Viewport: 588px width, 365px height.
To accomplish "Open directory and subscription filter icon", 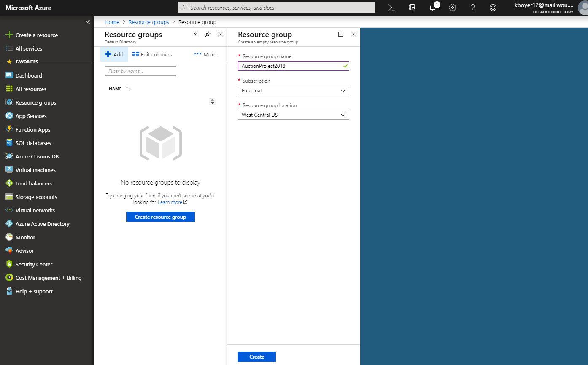I will point(412,8).
